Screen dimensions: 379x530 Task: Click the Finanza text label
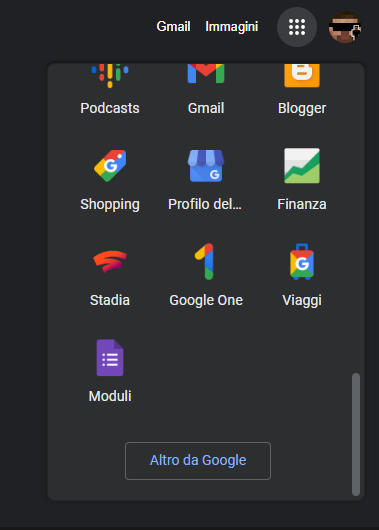tap(302, 204)
